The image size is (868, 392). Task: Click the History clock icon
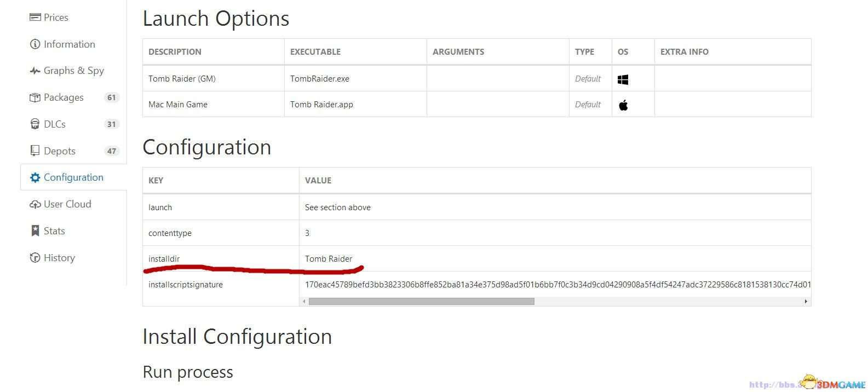[x=35, y=258]
